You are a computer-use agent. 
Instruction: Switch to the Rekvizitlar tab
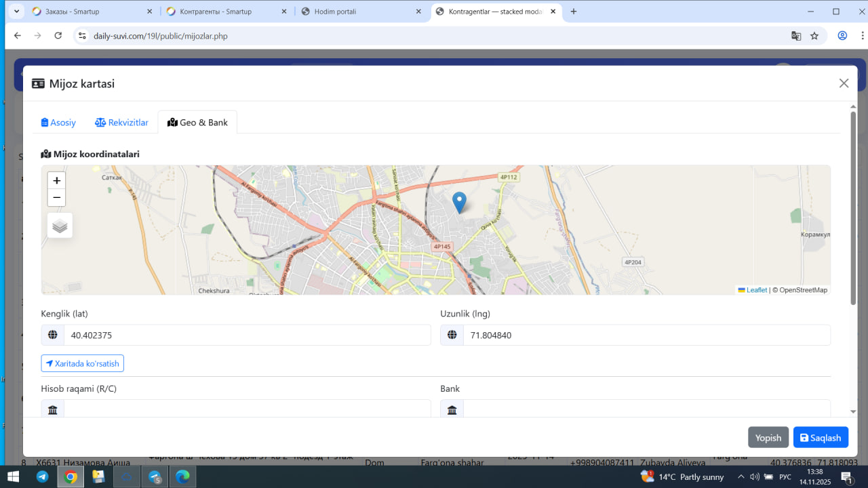click(121, 123)
